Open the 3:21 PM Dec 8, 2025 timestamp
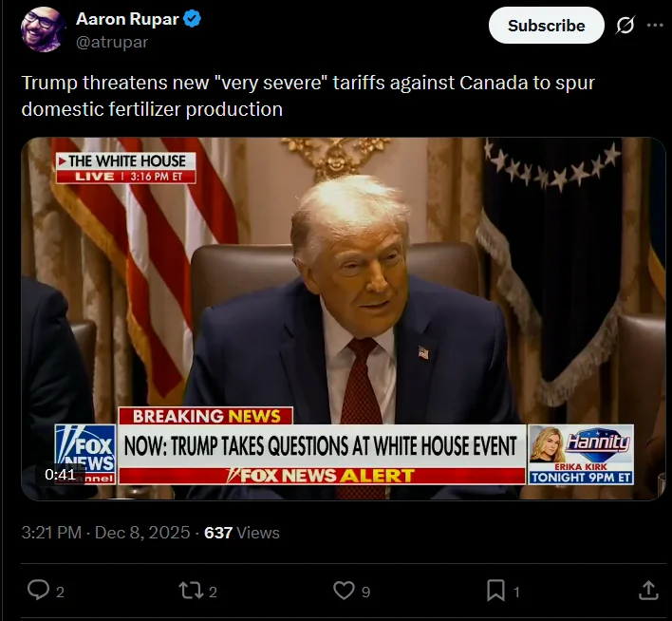672x621 pixels. click(x=105, y=533)
